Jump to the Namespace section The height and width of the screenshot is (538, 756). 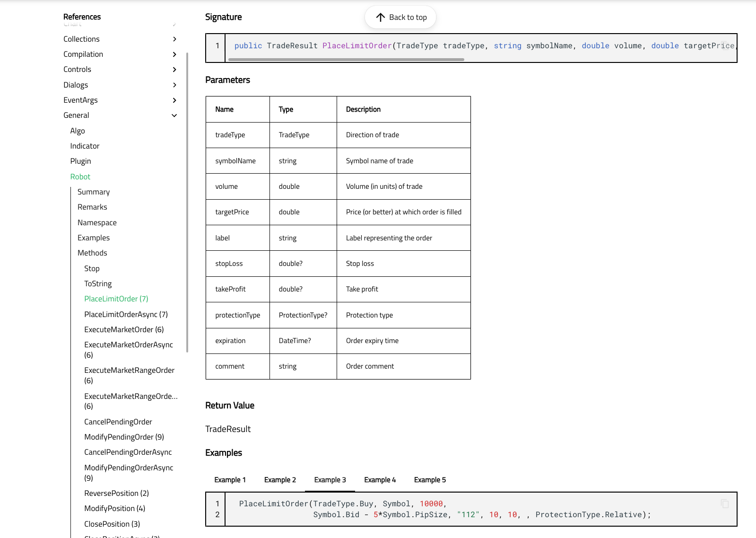point(97,223)
